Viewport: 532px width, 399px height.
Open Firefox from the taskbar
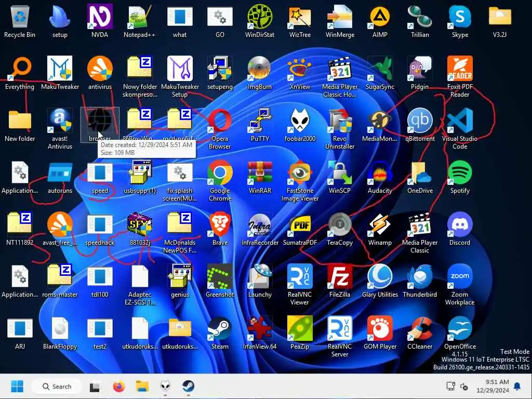(x=118, y=386)
